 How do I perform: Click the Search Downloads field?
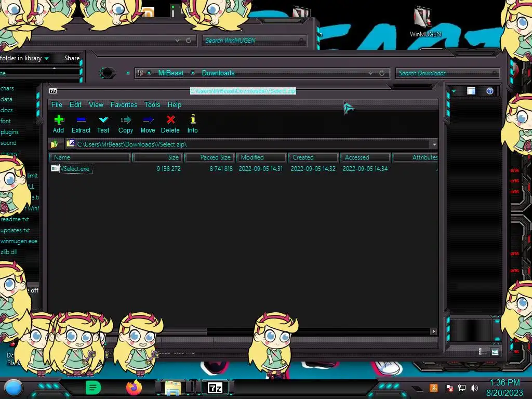pos(447,73)
